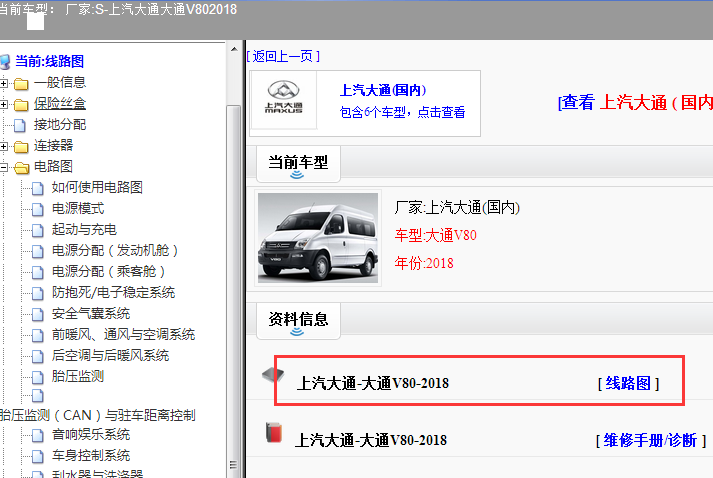Expand the 连接器 tree node
This screenshot has height=478, width=713.
coord(3,146)
